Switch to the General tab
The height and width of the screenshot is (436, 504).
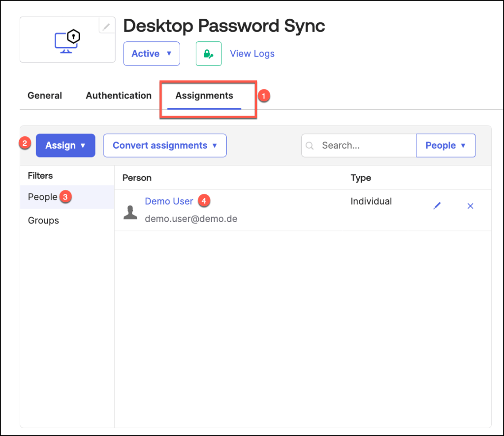pos(45,95)
